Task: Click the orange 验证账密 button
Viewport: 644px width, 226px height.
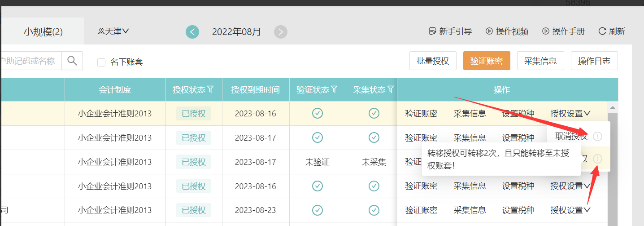Action: (x=487, y=61)
